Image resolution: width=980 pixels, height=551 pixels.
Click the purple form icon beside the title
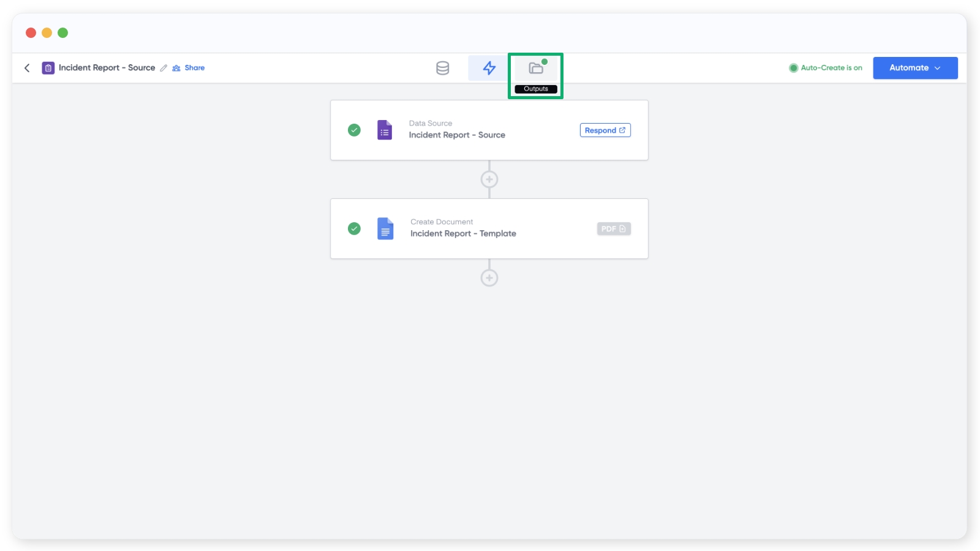click(x=48, y=68)
